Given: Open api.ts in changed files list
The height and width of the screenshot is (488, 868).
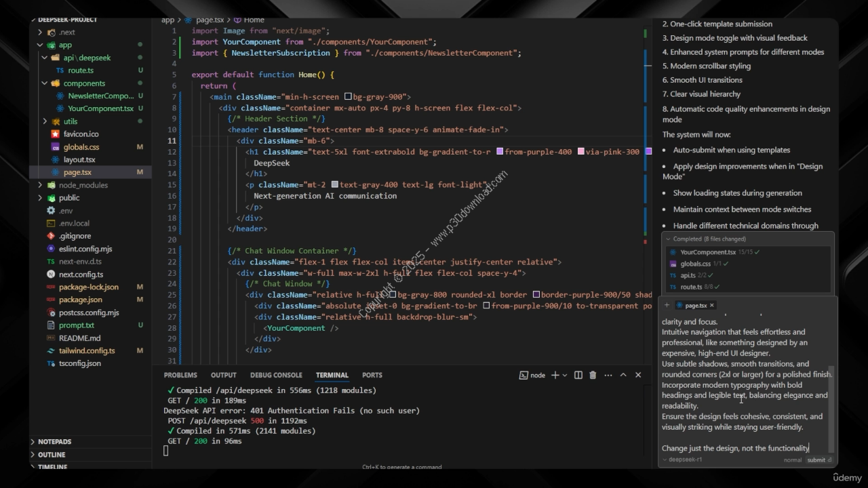Looking at the screenshot, I should point(688,275).
